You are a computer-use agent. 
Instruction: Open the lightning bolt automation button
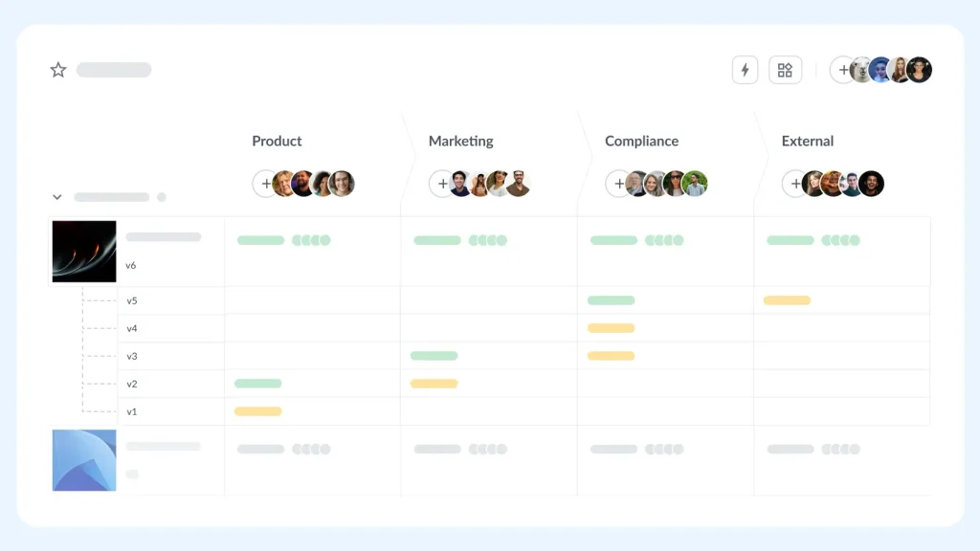point(745,70)
